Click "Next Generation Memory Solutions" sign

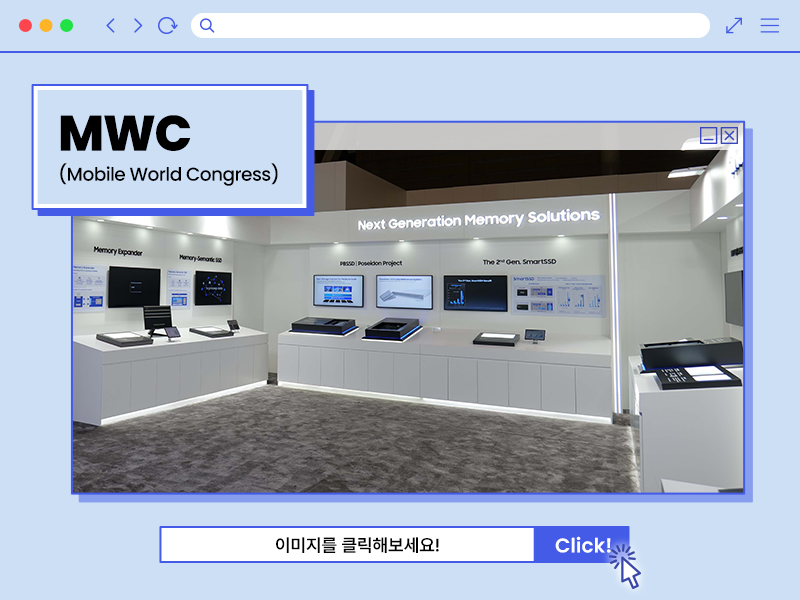point(478,219)
